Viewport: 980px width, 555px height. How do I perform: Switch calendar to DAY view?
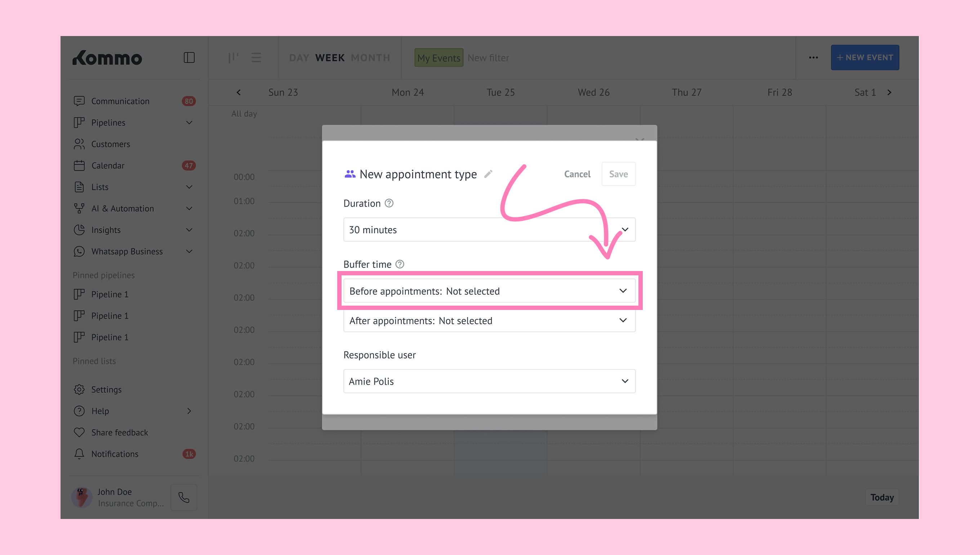299,58
